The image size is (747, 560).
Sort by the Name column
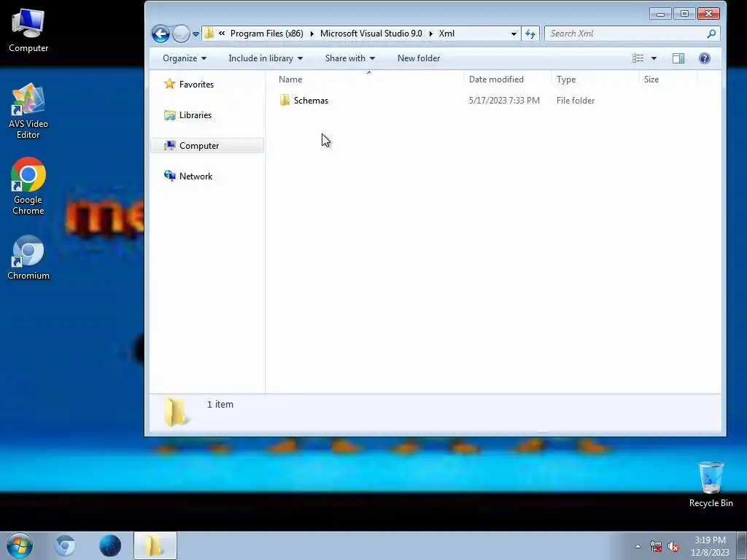click(368, 79)
